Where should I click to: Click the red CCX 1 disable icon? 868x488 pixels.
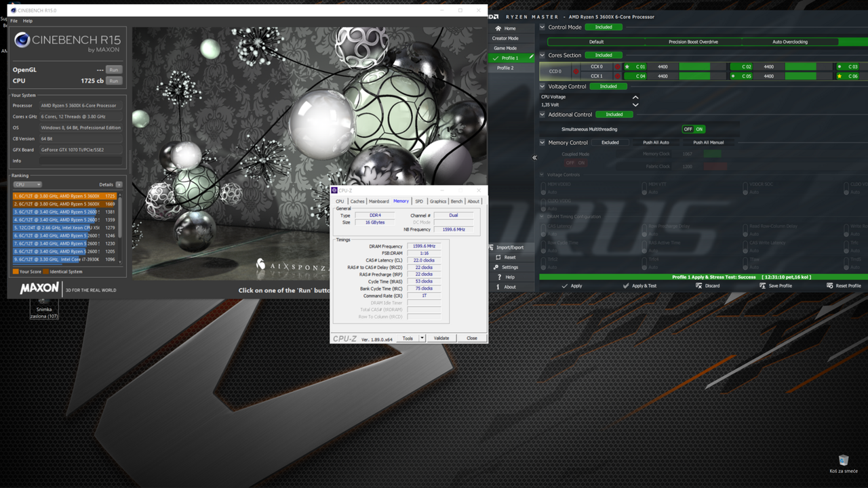(x=617, y=76)
